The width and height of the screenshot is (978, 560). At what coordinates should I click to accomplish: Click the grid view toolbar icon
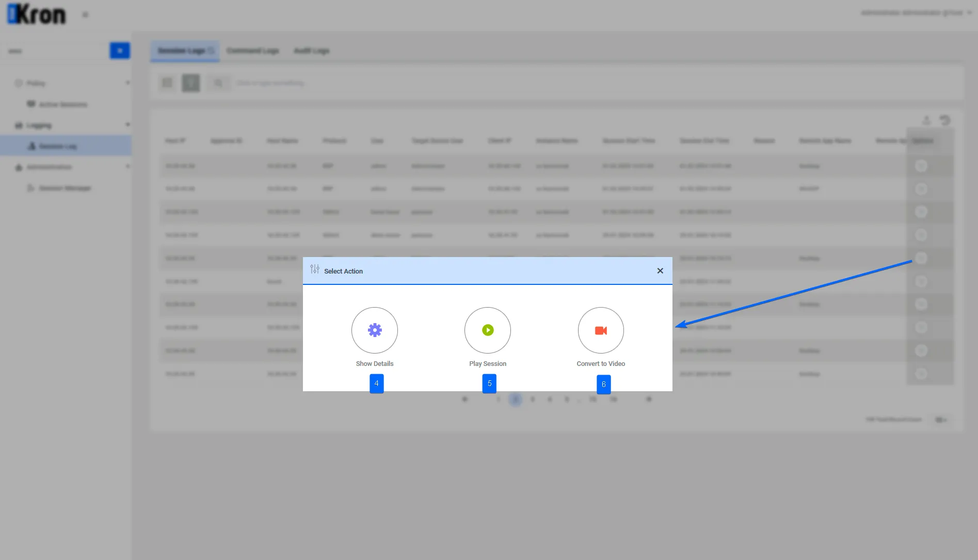(167, 83)
